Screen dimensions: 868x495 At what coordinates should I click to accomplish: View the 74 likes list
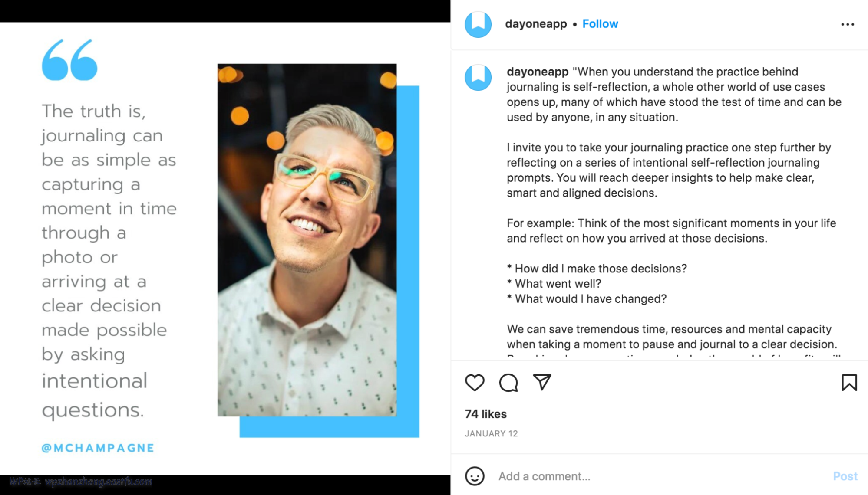(x=485, y=414)
